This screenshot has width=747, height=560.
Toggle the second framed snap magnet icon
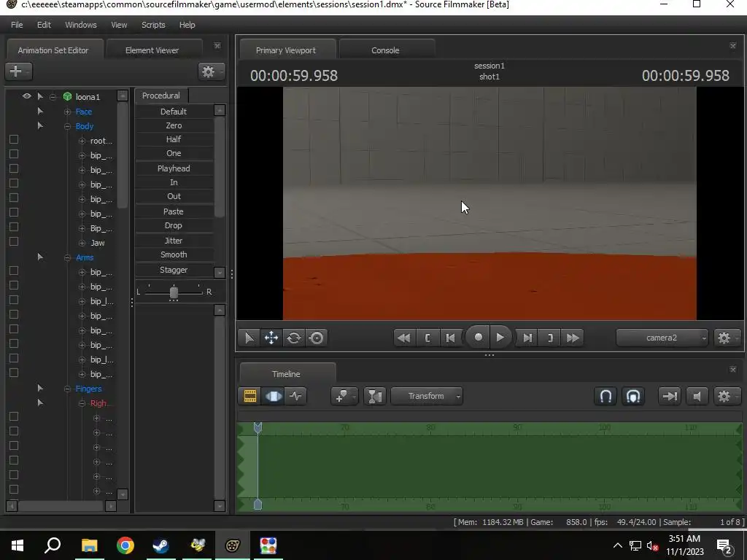point(633,396)
